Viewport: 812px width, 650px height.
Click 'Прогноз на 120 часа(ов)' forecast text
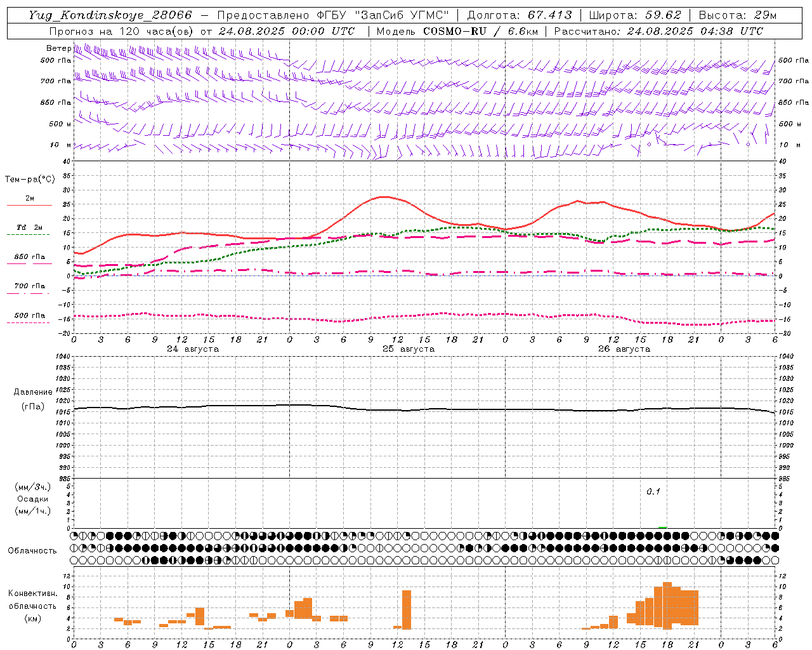(x=122, y=31)
